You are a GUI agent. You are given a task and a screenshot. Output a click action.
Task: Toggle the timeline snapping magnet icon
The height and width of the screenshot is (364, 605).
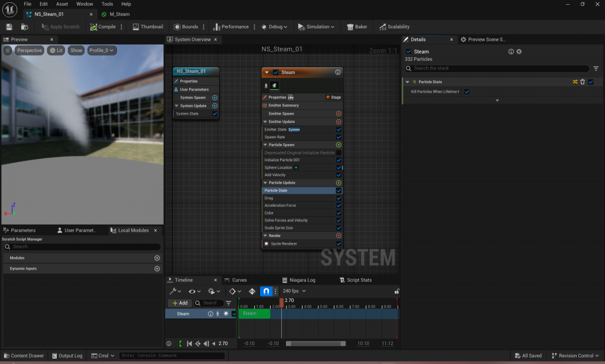[x=266, y=291]
